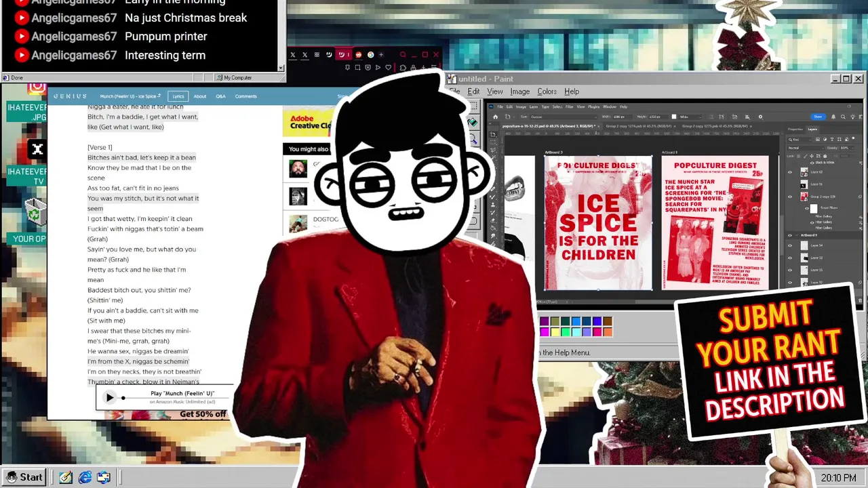
Task: Open the Instagram desktop icon
Action: point(37,88)
